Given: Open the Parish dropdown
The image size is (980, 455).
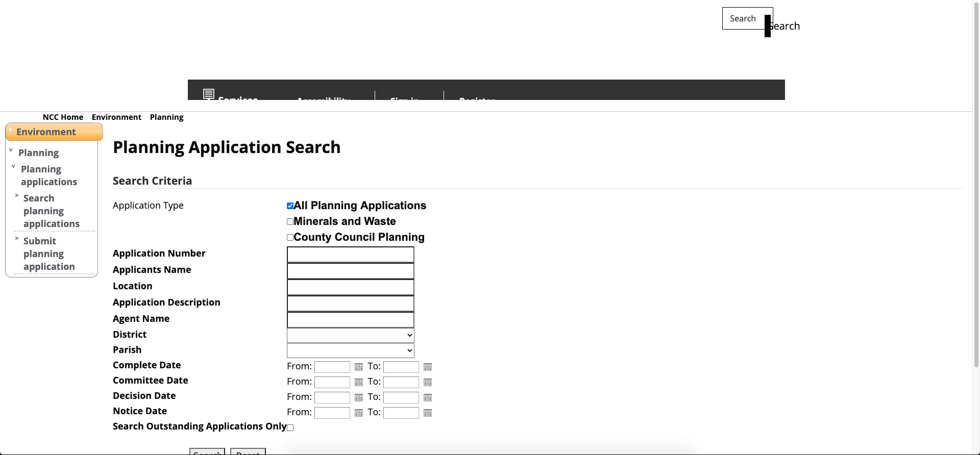Looking at the screenshot, I should 350,350.
